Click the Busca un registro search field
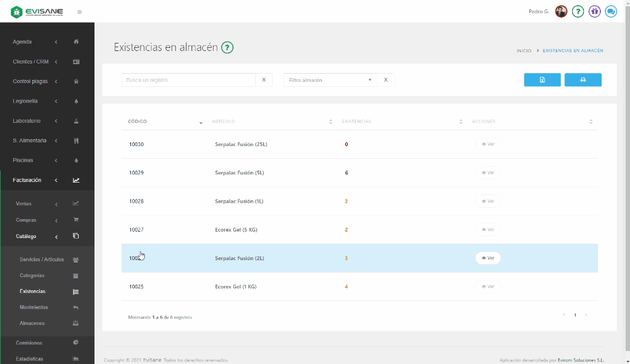Image resolution: width=630 pixels, height=364 pixels. (x=188, y=80)
